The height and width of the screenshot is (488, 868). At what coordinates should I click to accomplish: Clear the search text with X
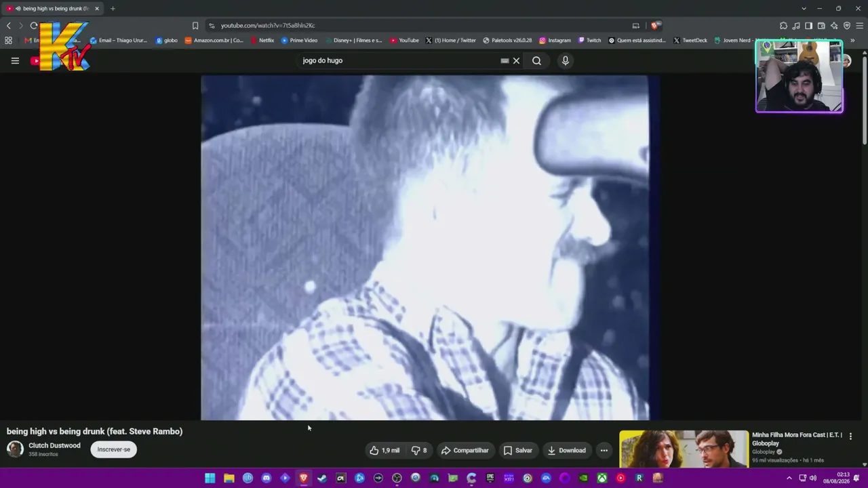(x=516, y=60)
